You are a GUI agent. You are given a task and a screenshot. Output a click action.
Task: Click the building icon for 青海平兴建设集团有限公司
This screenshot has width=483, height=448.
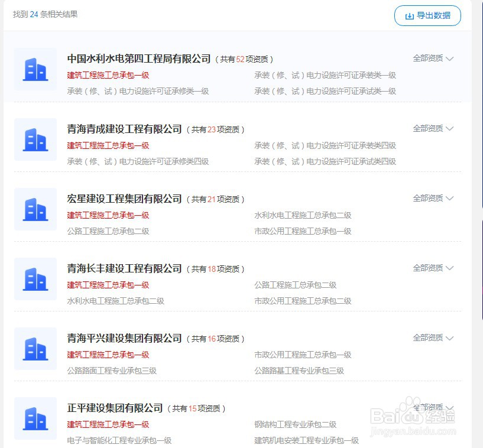pyautogui.click(x=35, y=349)
